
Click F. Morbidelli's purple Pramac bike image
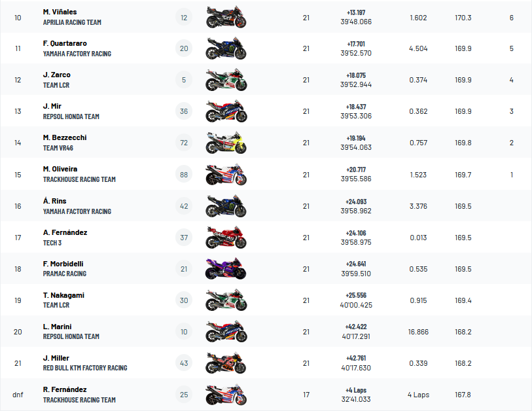pos(226,269)
